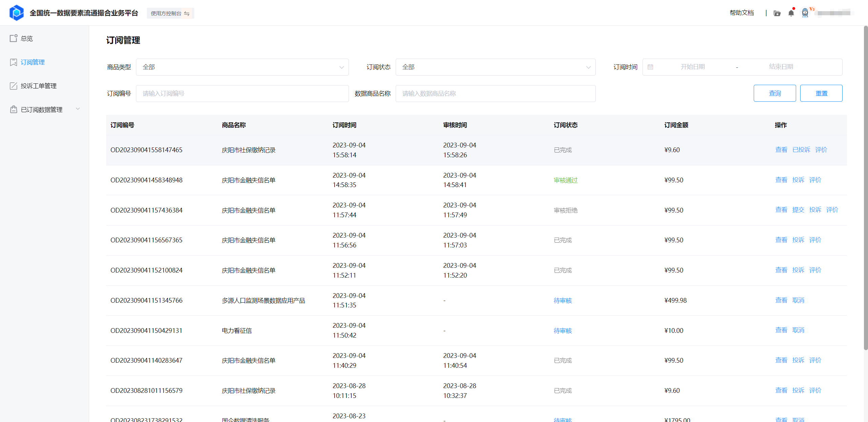Image resolution: width=868 pixels, height=422 pixels.
Task: Click 投诉 for order OD202309041140283647
Action: click(798, 360)
